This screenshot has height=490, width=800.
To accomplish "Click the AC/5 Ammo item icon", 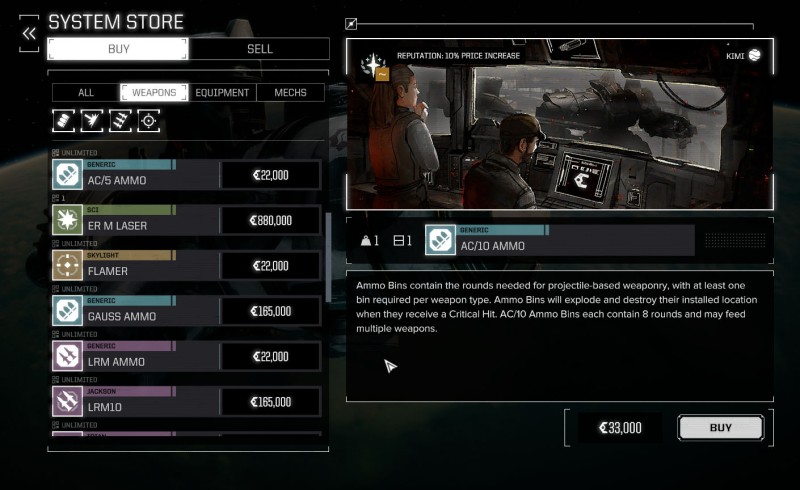I will tap(67, 175).
